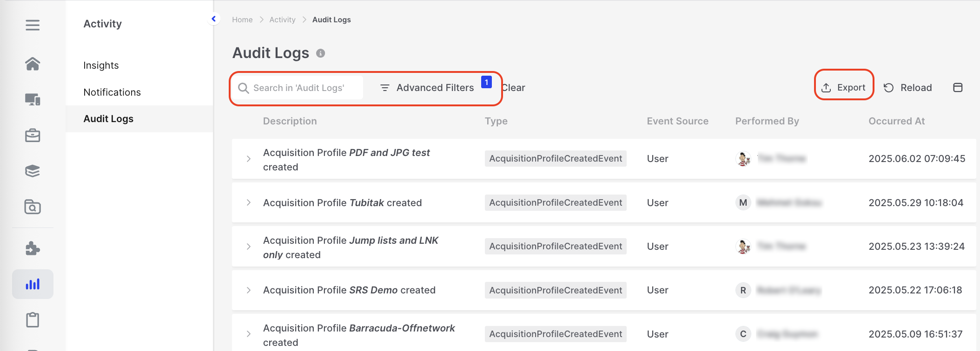Viewport: 980px width, 351px height.
Task: Open the puzzle piece integrations icon
Action: click(x=33, y=248)
